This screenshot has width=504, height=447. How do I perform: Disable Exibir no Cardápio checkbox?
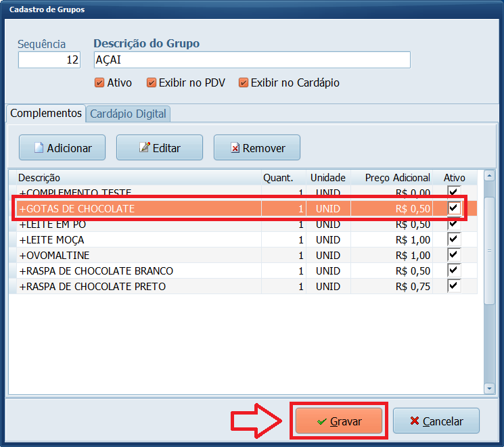click(x=244, y=83)
